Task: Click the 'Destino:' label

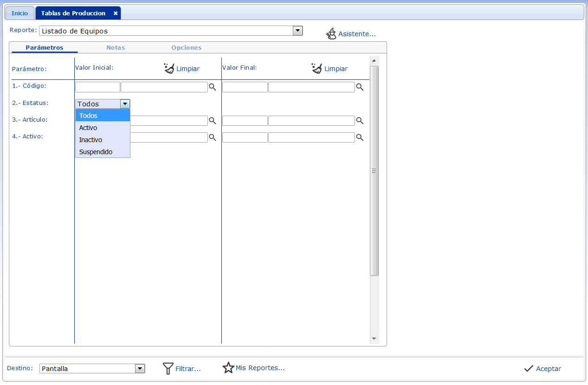Action: [x=20, y=368]
